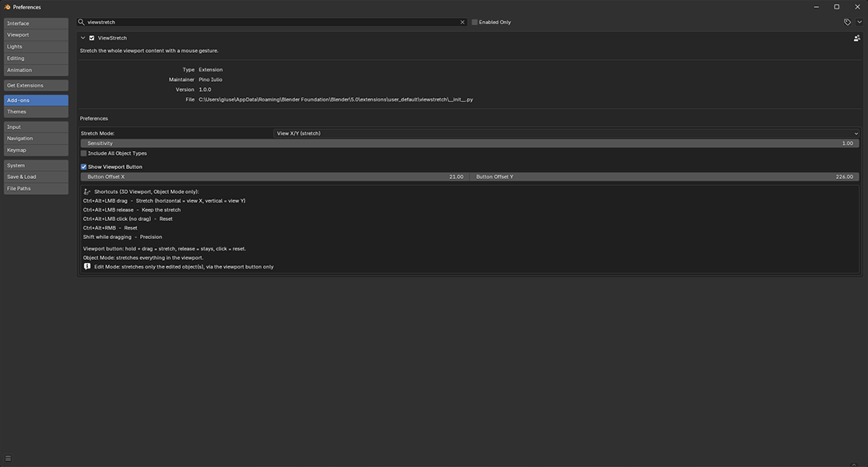The height and width of the screenshot is (467, 868).
Task: Toggle the Enabled Only checkbox
Action: coord(474,22)
